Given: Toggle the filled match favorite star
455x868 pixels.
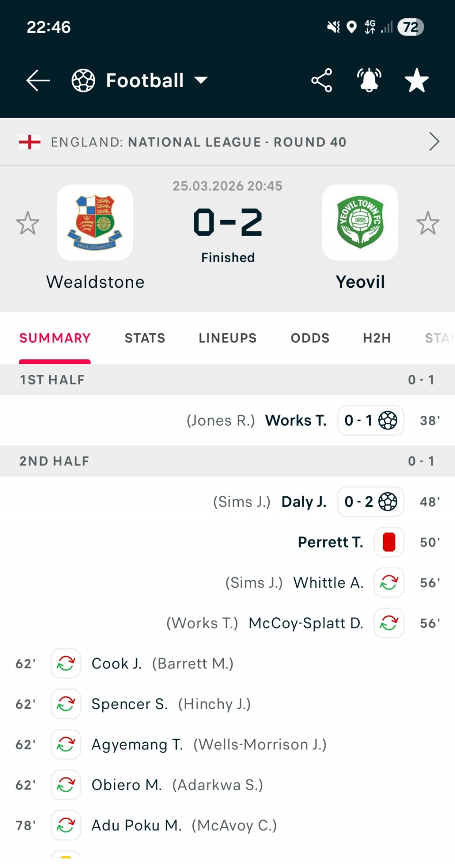Looking at the screenshot, I should tap(417, 81).
